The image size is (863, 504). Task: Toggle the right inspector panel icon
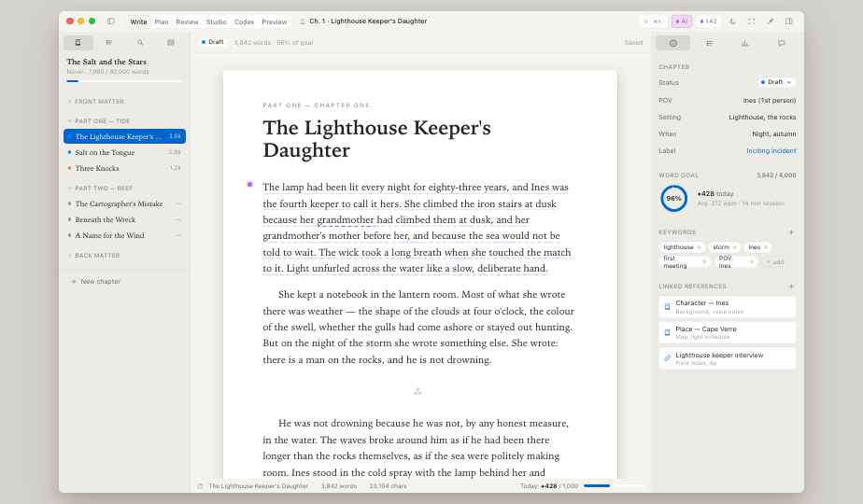[x=788, y=21]
